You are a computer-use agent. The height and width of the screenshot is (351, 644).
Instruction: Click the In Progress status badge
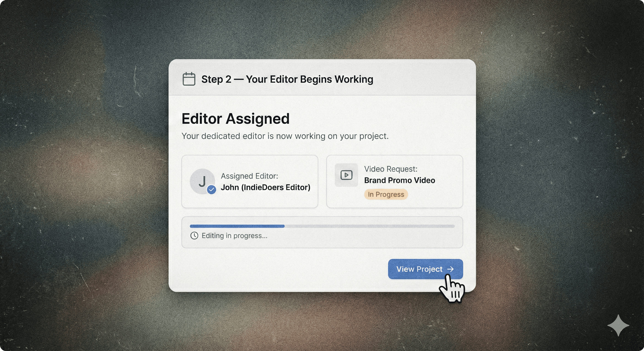[386, 194]
